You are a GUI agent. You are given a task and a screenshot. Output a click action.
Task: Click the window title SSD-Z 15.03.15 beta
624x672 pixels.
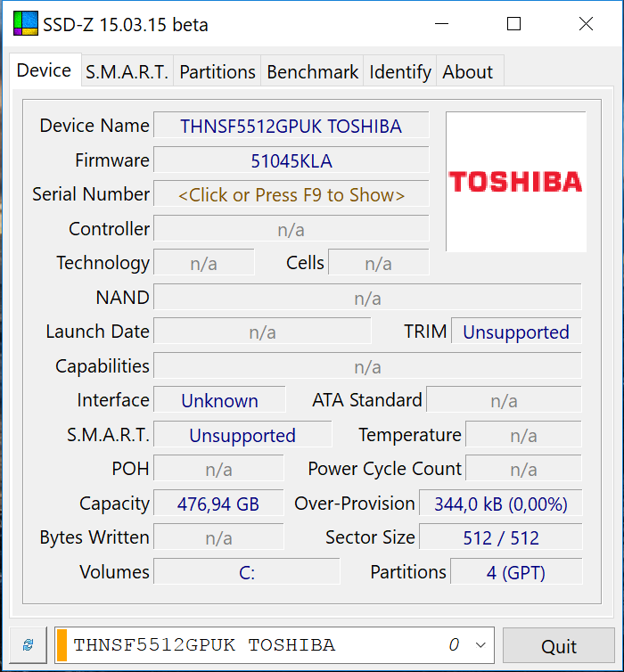(126, 25)
